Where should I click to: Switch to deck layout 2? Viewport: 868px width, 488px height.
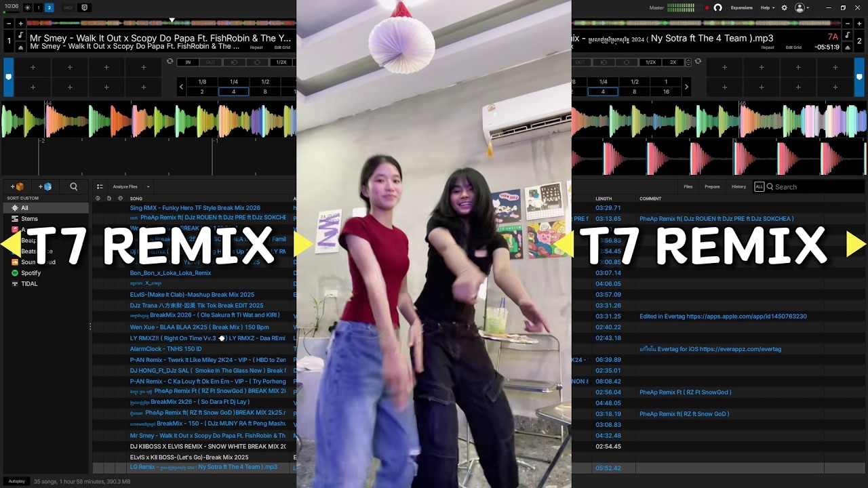pos(49,7)
